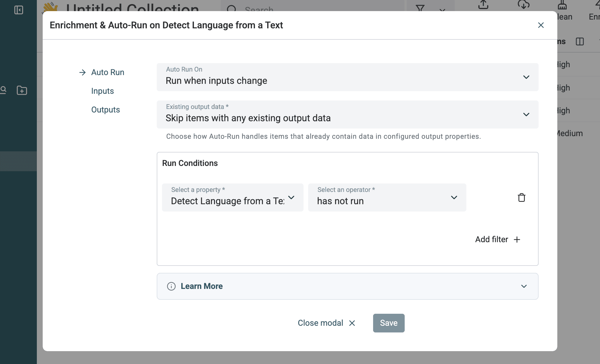Click the search magnifier icon in the background
The height and width of the screenshot is (364, 600).
click(232, 9)
